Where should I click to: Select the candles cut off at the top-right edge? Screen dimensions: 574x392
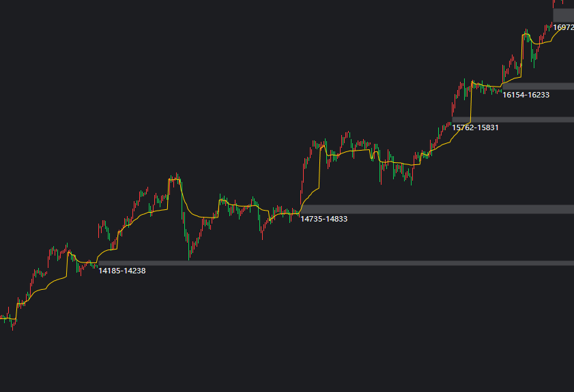[558, 2]
